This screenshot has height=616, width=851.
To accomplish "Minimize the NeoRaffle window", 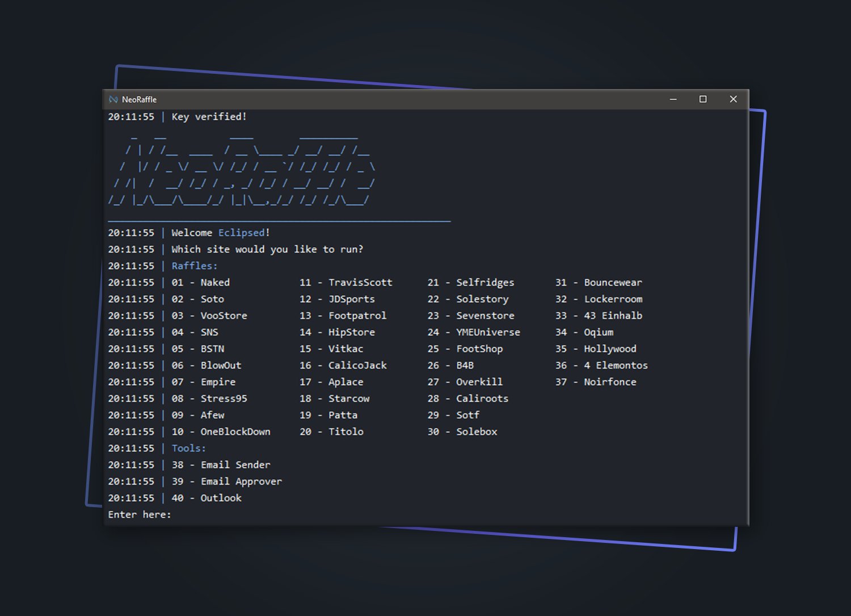I will coord(673,99).
